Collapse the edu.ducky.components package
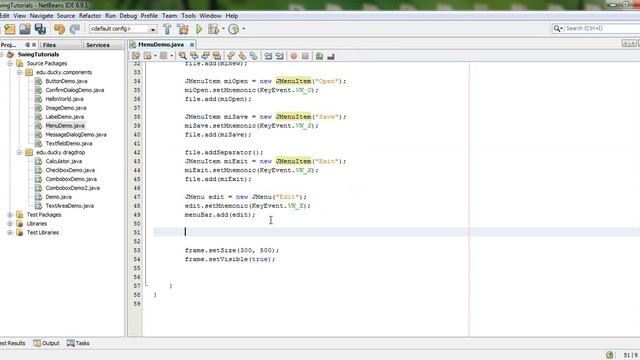 pyautogui.click(x=19, y=72)
